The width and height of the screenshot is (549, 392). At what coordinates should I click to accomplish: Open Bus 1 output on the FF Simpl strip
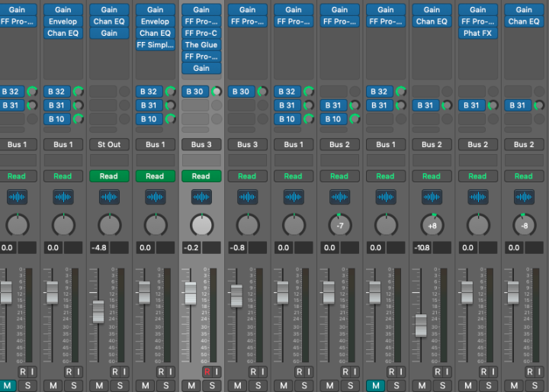[x=156, y=144]
